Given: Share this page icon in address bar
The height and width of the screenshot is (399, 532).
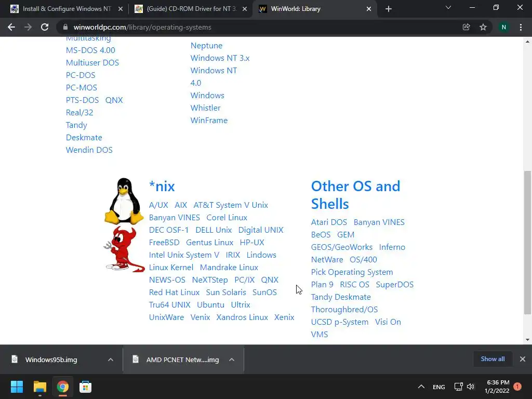Looking at the screenshot, I should pyautogui.click(x=466, y=27).
